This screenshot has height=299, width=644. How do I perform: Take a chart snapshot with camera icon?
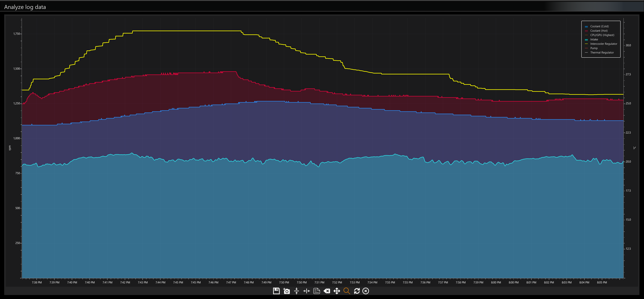pos(287,291)
